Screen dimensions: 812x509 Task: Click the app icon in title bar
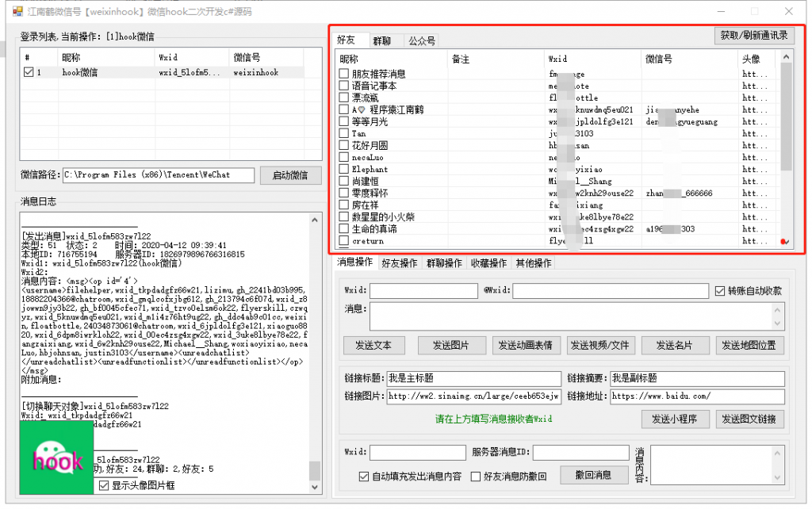[17, 11]
